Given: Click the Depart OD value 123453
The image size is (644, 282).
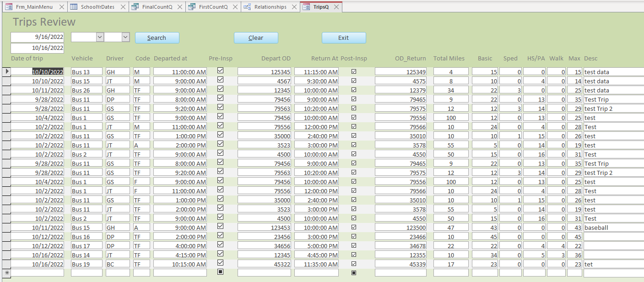Looking at the screenshot, I should coord(265,227).
